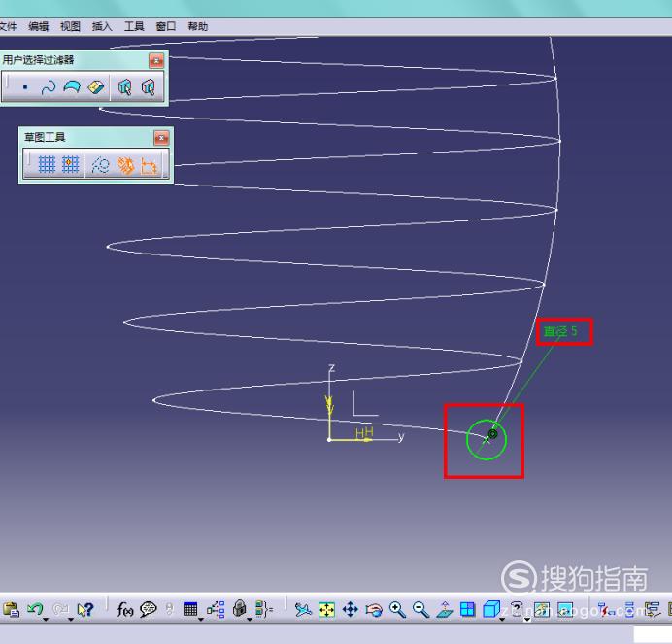Toggle the geometrical element filter
672x644 pixels.
coord(148,87)
